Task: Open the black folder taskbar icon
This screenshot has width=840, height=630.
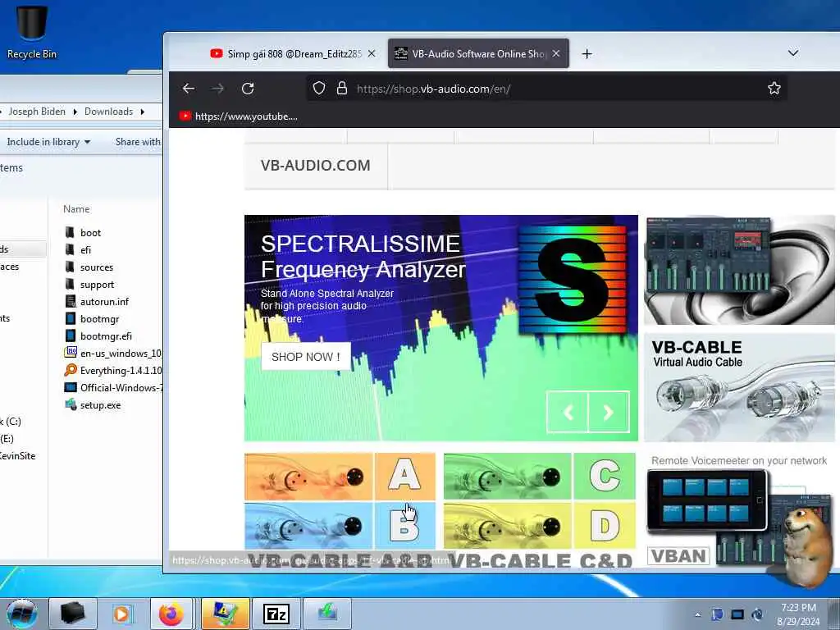Action: pos(73,614)
